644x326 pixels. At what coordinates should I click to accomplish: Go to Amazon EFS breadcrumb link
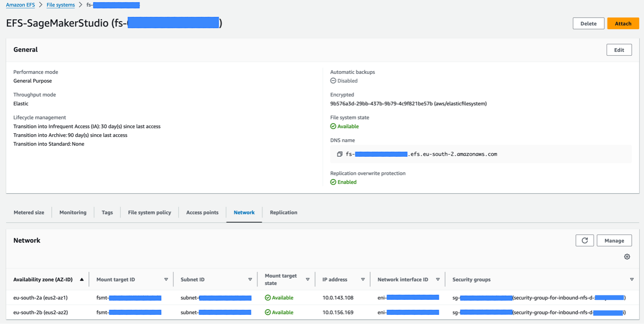(x=20, y=5)
